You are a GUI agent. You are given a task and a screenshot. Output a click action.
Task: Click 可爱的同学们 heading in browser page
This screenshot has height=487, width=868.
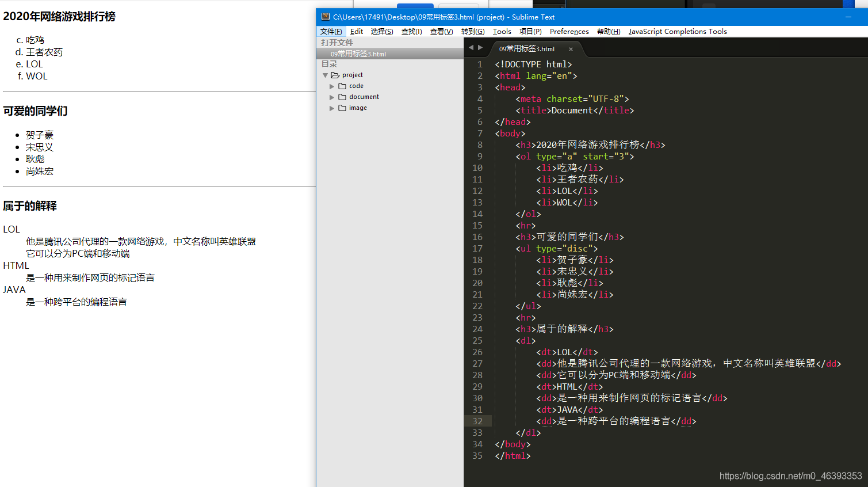[35, 111]
